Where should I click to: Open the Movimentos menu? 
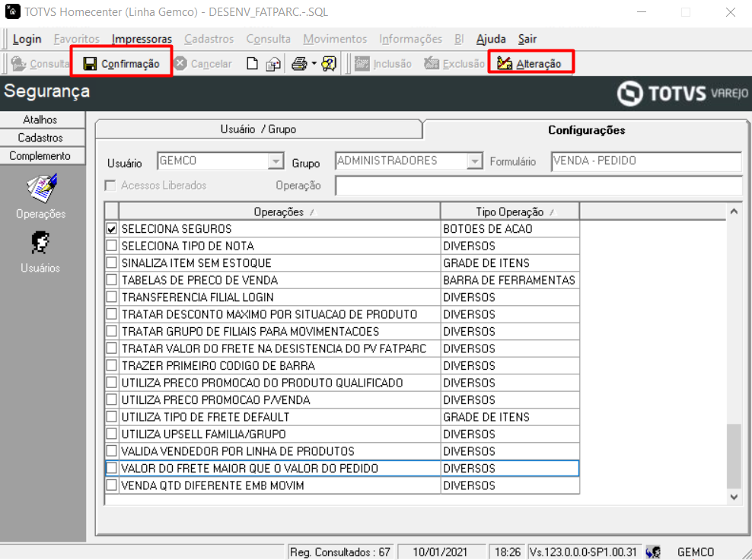(335, 39)
